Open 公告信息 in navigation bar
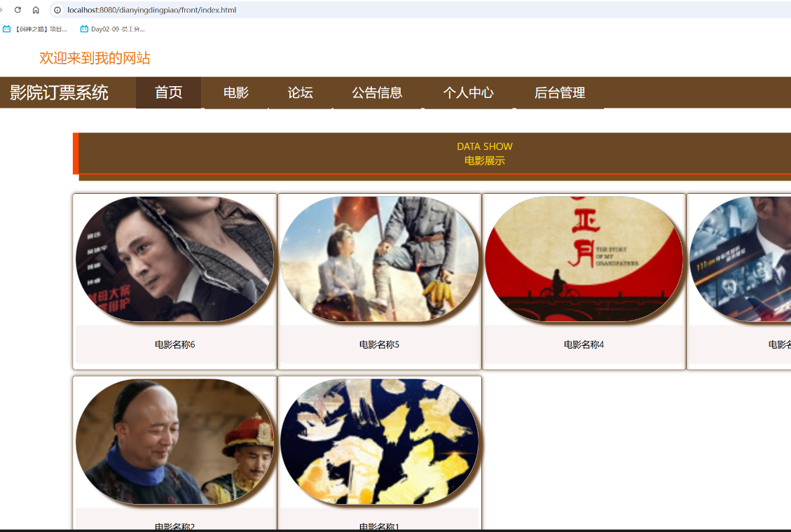The width and height of the screenshot is (791, 532). click(377, 92)
